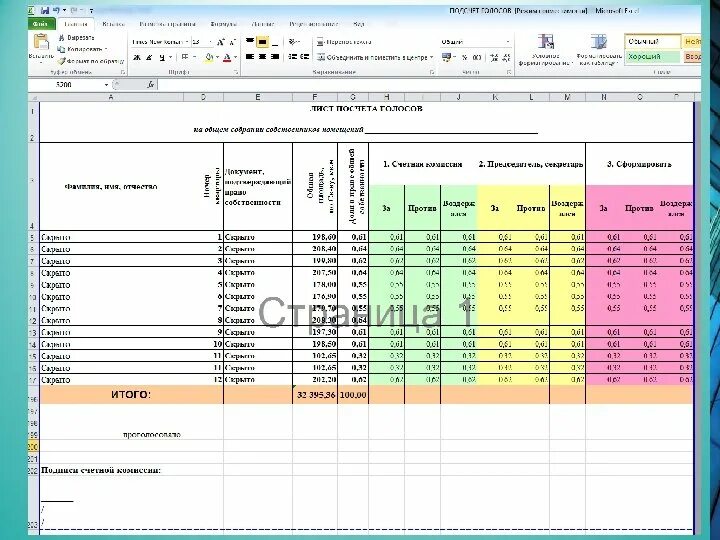
Task: Click the Fill Color paint bucket
Action: [209, 57]
